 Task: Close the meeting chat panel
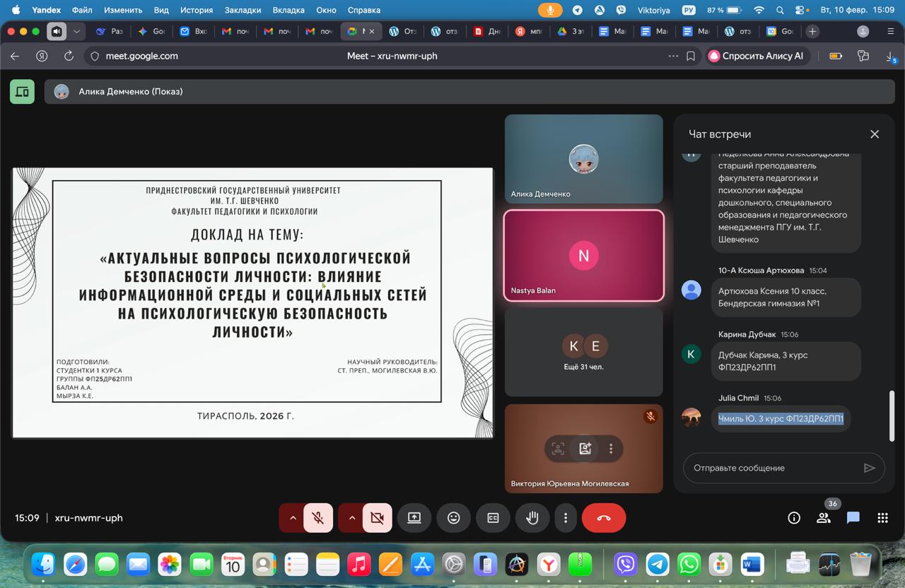(x=874, y=134)
